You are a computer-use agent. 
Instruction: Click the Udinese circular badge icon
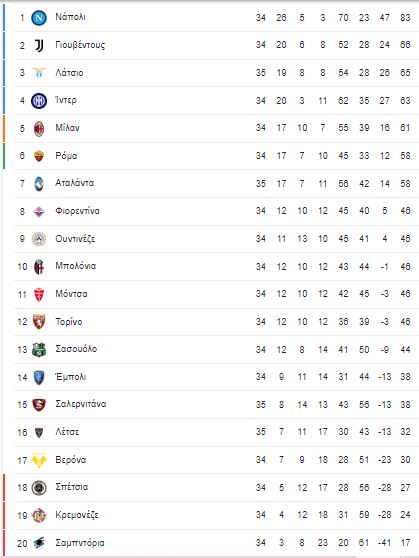pyautogui.click(x=39, y=239)
